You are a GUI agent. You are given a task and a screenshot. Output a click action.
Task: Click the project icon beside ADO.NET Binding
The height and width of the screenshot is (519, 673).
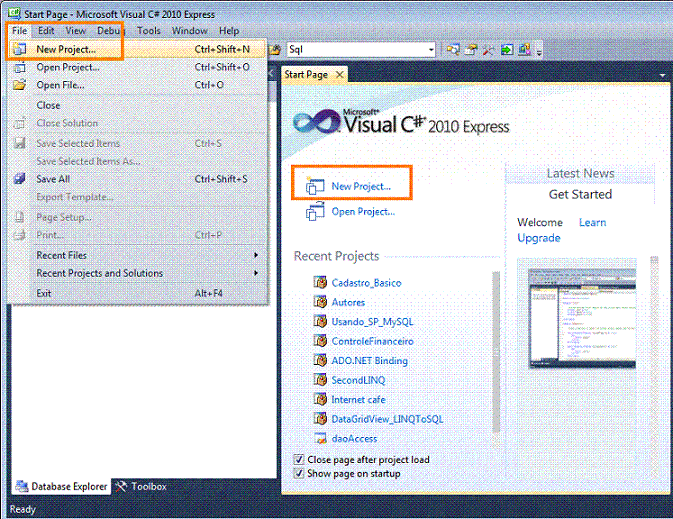320,360
